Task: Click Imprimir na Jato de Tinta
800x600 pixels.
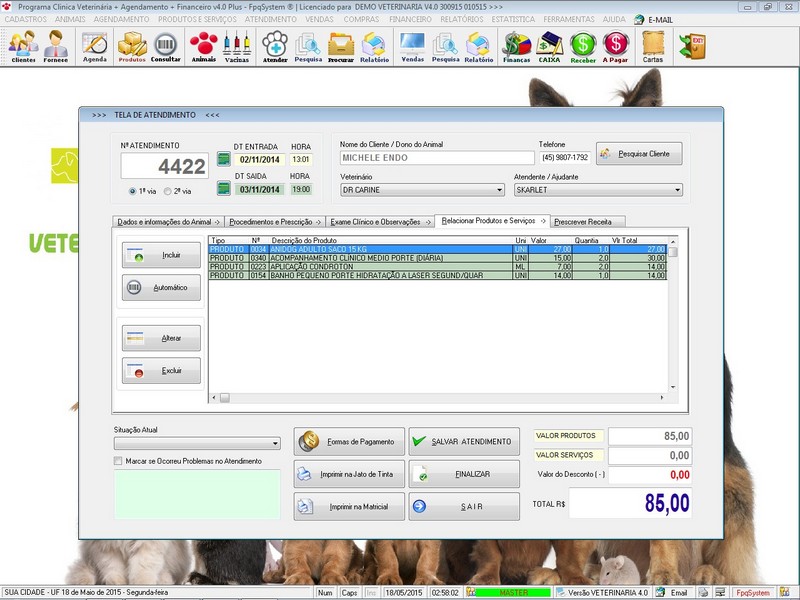Action: pyautogui.click(x=349, y=474)
